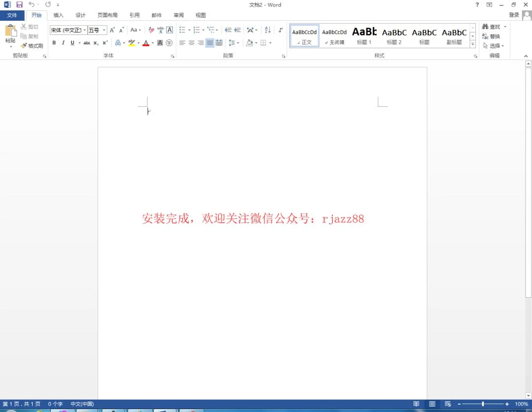The height and width of the screenshot is (412, 532).
Task: Toggle superscript formatting
Action: [105, 43]
